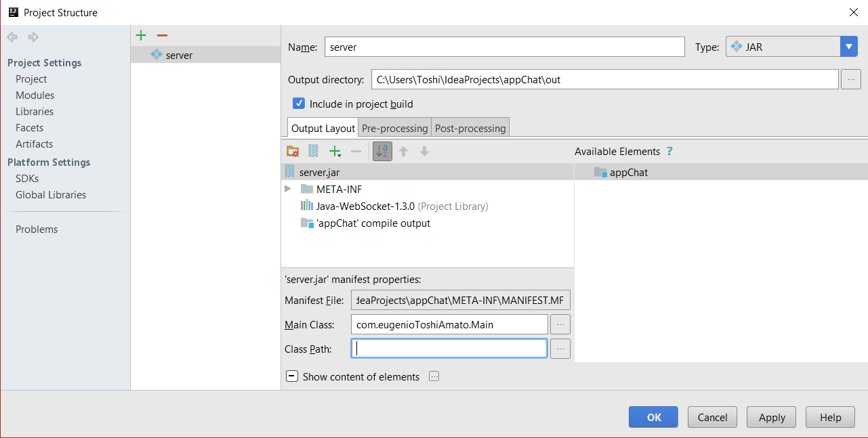
Task: Open Facets settings
Action: click(30, 128)
